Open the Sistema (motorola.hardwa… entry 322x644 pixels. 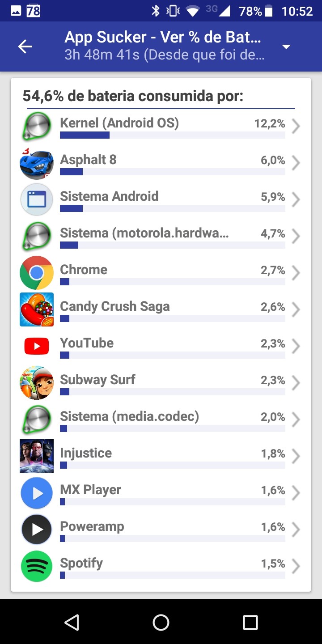[x=144, y=233]
